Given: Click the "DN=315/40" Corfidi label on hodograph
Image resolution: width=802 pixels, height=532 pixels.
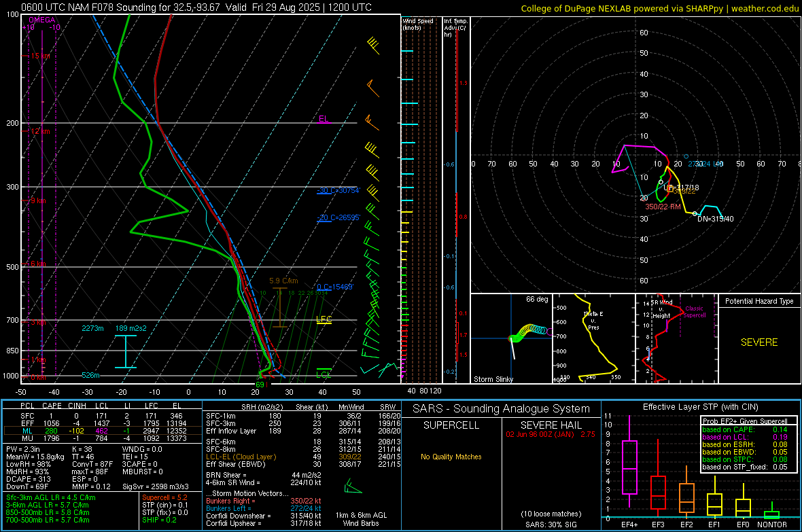Looking at the screenshot, I should (716, 219).
